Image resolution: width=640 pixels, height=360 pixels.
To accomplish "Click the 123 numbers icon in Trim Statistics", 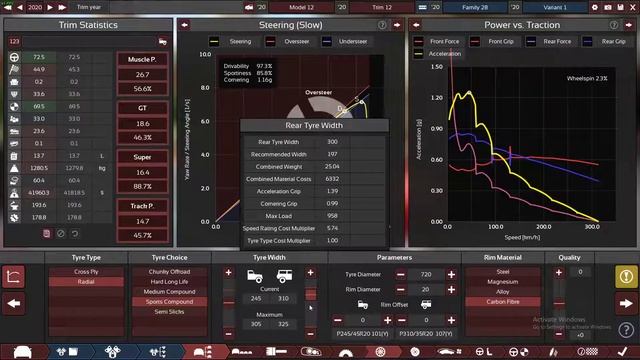I will tap(14, 41).
